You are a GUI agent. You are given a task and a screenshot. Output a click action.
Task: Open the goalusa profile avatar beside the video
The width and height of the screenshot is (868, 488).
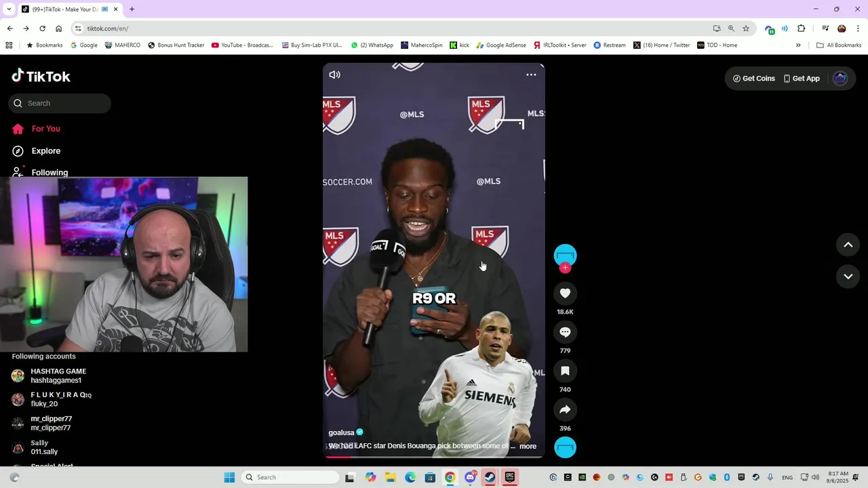565,255
